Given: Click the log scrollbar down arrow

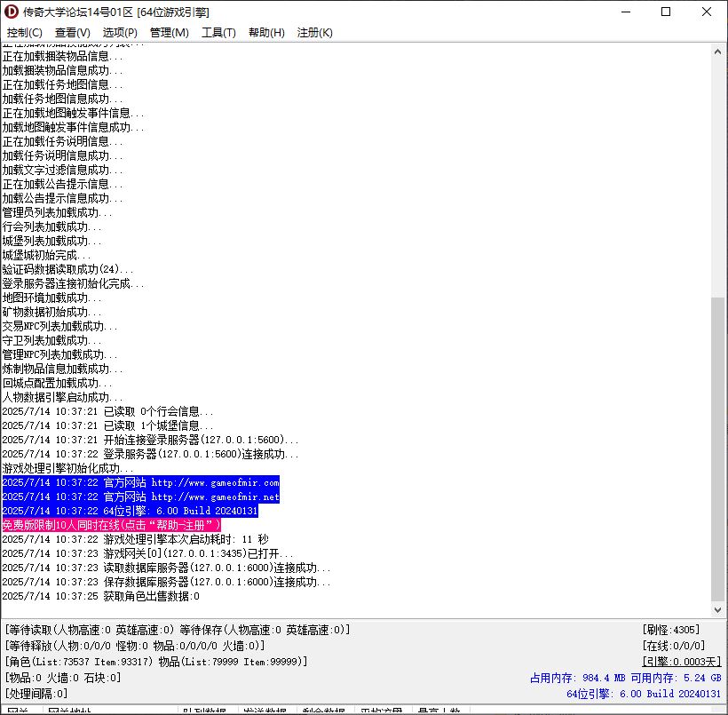Looking at the screenshot, I should pos(717,609).
